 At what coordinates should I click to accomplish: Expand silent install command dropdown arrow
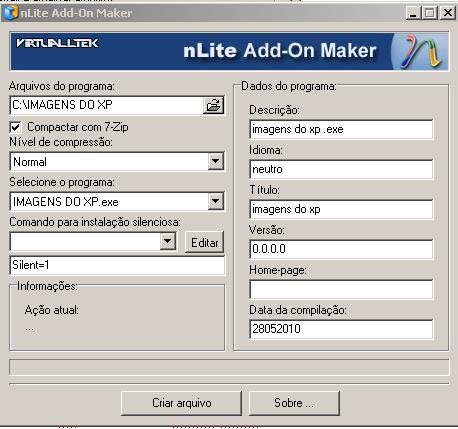(168, 241)
